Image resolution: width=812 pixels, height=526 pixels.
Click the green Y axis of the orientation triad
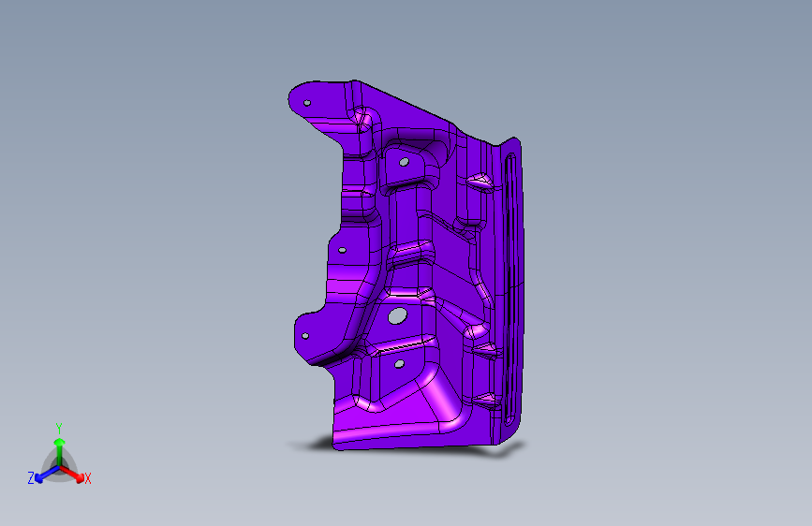60,451
